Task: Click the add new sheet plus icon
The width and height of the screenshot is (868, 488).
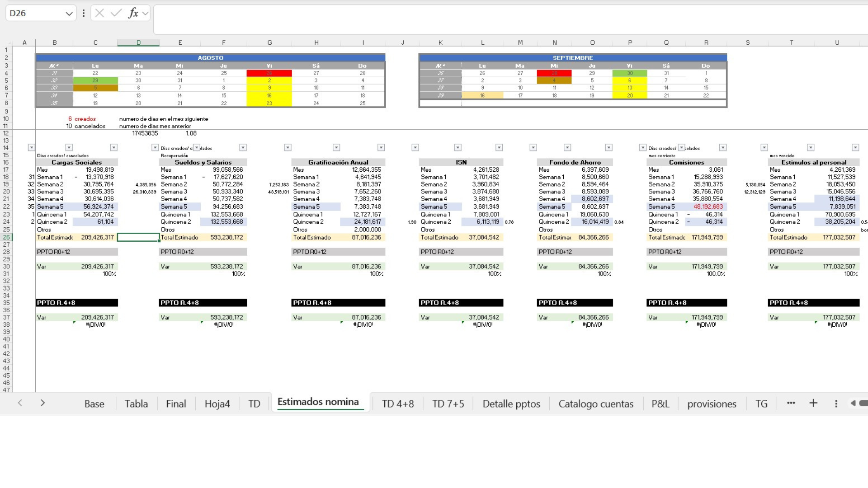Action: point(813,403)
